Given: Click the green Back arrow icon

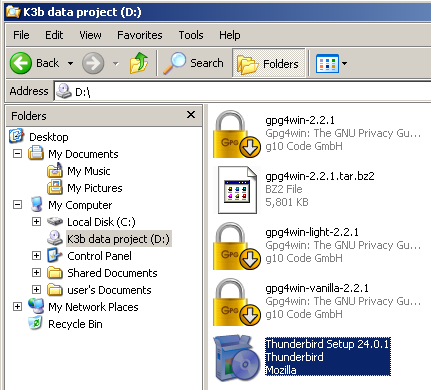Looking at the screenshot, I should (21, 63).
